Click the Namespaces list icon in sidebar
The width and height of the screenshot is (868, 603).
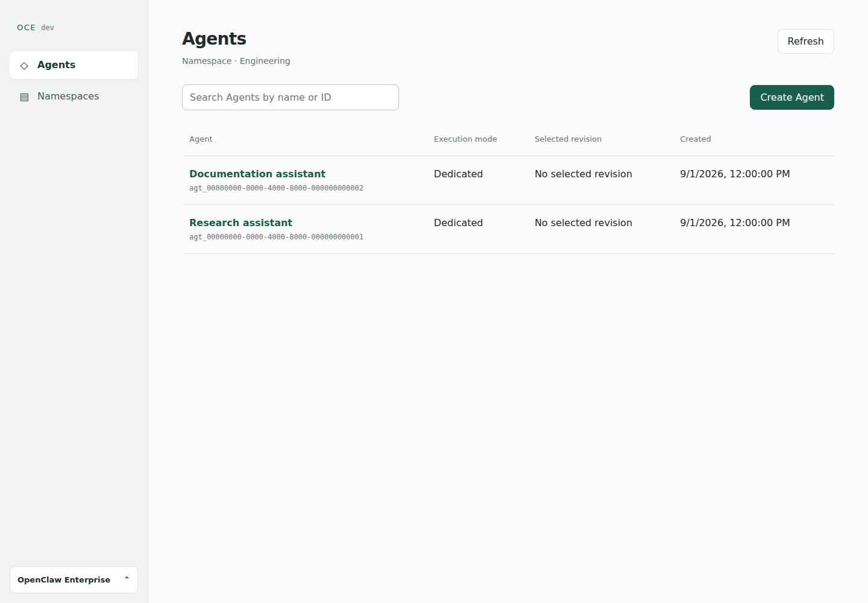(24, 96)
